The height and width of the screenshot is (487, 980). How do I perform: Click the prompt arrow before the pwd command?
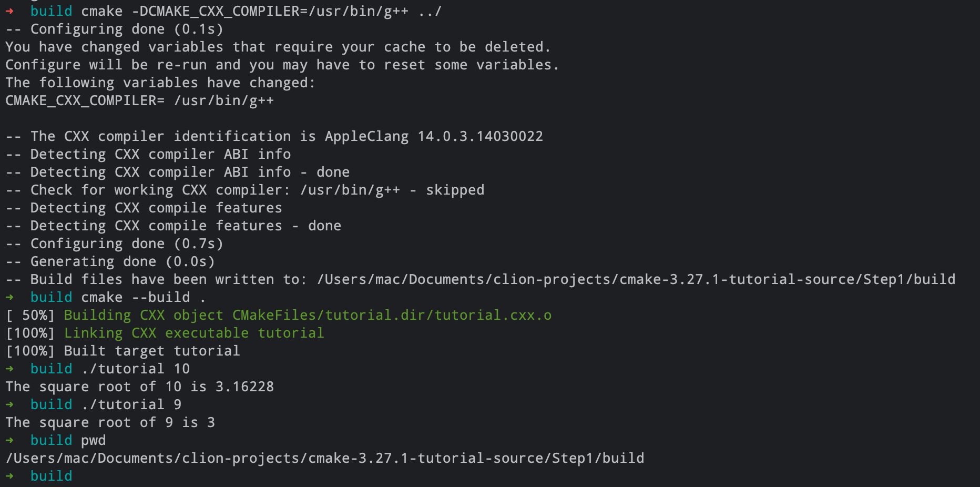[9, 440]
